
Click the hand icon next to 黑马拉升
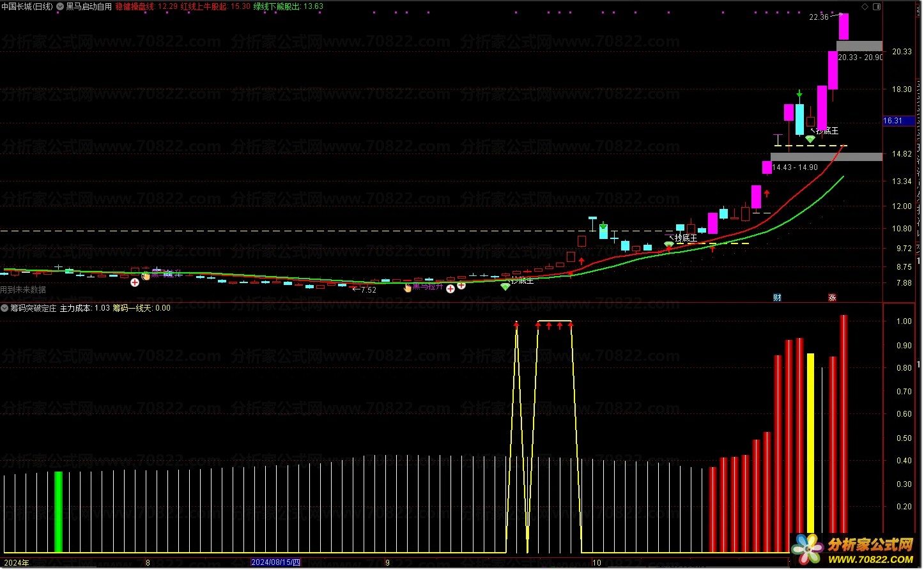click(x=408, y=288)
